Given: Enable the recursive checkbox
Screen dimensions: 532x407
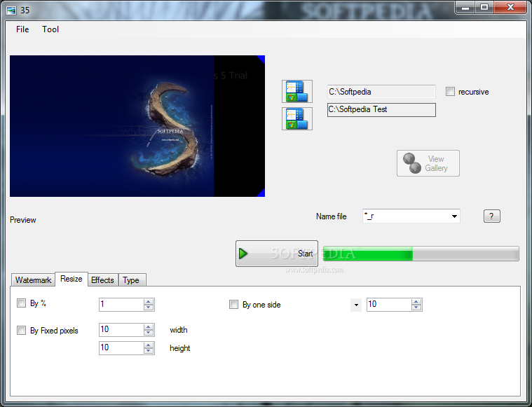Looking at the screenshot, I should [x=450, y=92].
